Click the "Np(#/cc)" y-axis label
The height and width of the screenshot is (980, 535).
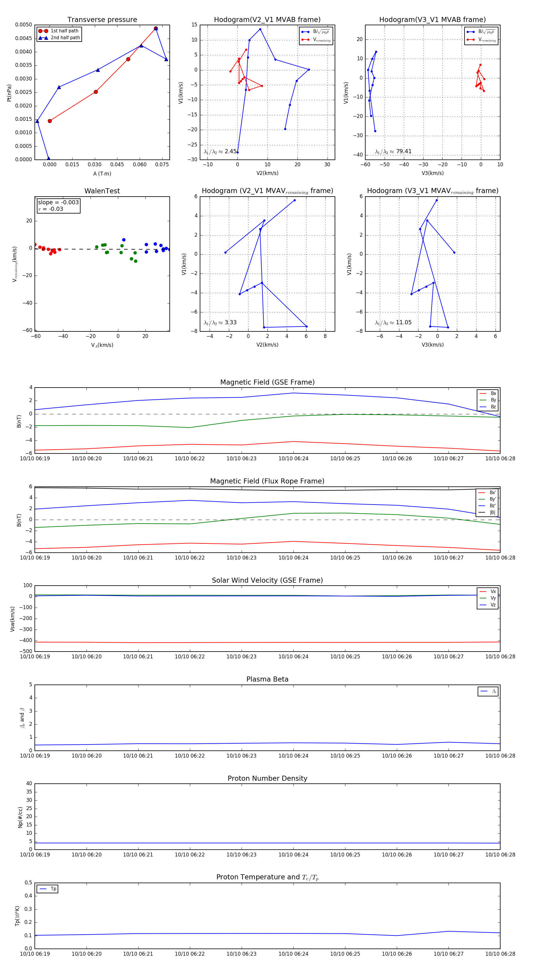(x=20, y=817)
